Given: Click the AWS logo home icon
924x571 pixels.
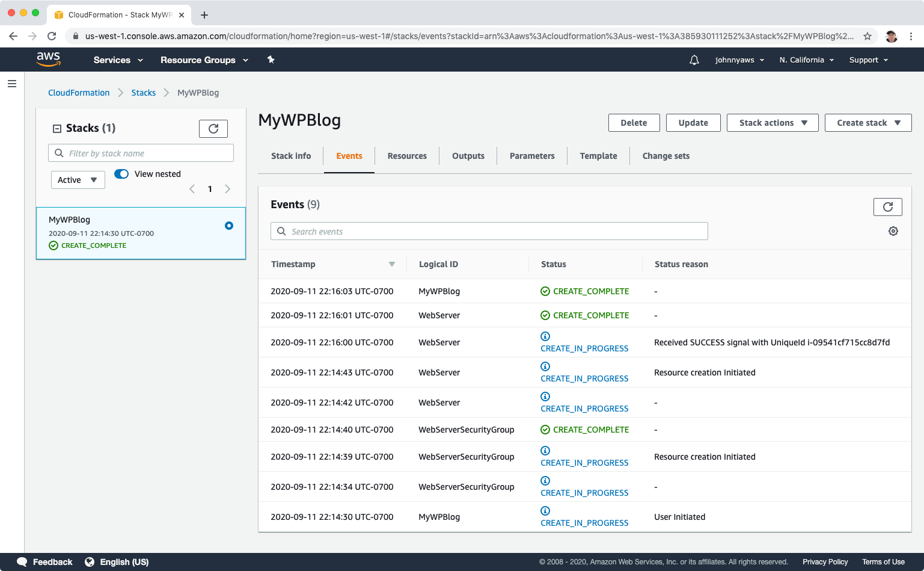Looking at the screenshot, I should click(x=48, y=59).
